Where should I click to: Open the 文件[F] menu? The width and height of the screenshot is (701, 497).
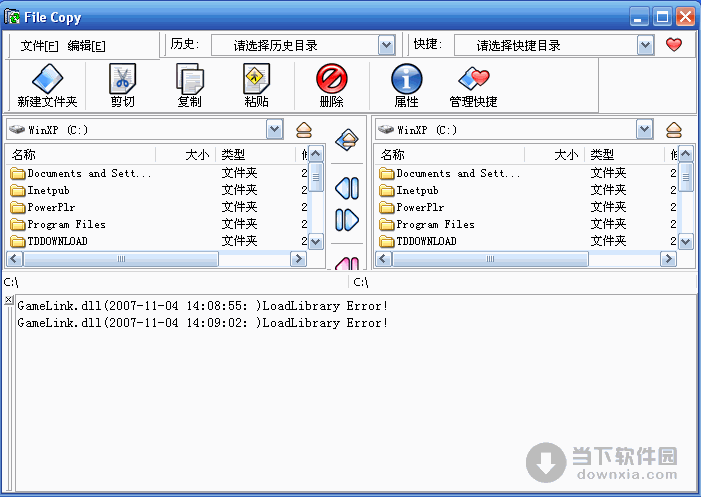pos(39,46)
